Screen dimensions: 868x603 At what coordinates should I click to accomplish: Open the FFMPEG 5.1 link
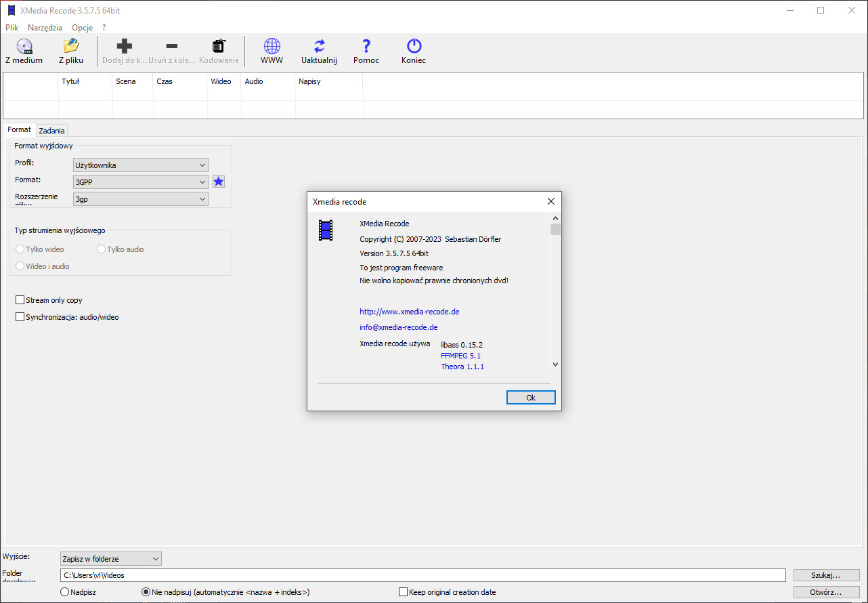[460, 356]
